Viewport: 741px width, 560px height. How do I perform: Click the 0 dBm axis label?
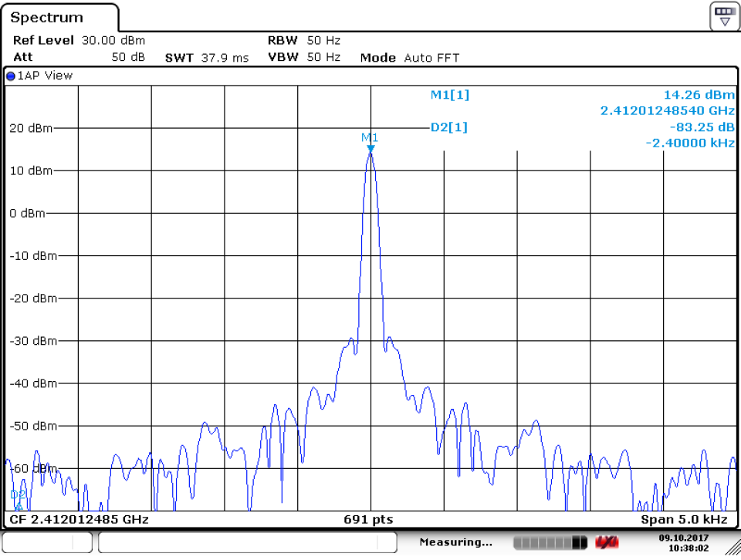pyautogui.click(x=28, y=214)
